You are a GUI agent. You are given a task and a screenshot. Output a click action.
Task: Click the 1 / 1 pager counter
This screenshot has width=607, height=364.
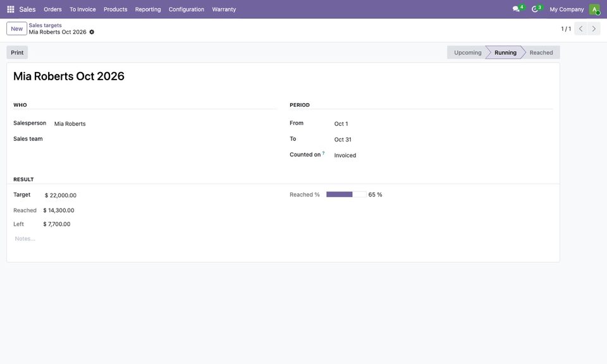point(566,28)
